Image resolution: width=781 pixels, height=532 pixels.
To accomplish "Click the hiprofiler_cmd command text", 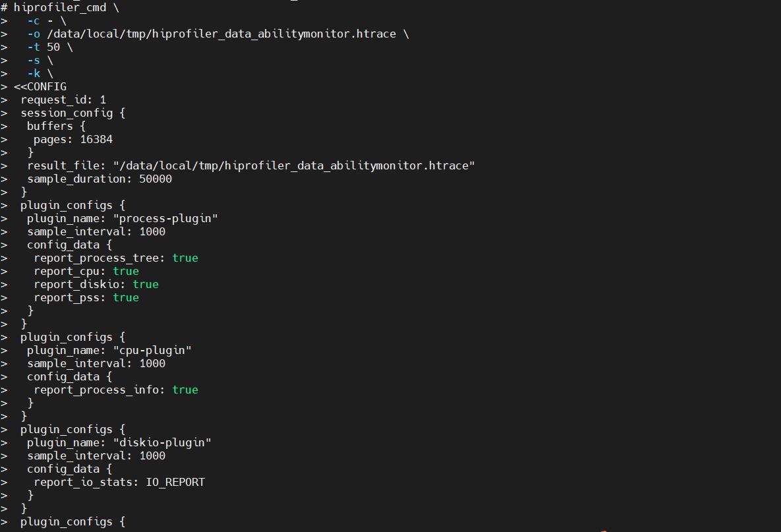I will coord(59,8).
